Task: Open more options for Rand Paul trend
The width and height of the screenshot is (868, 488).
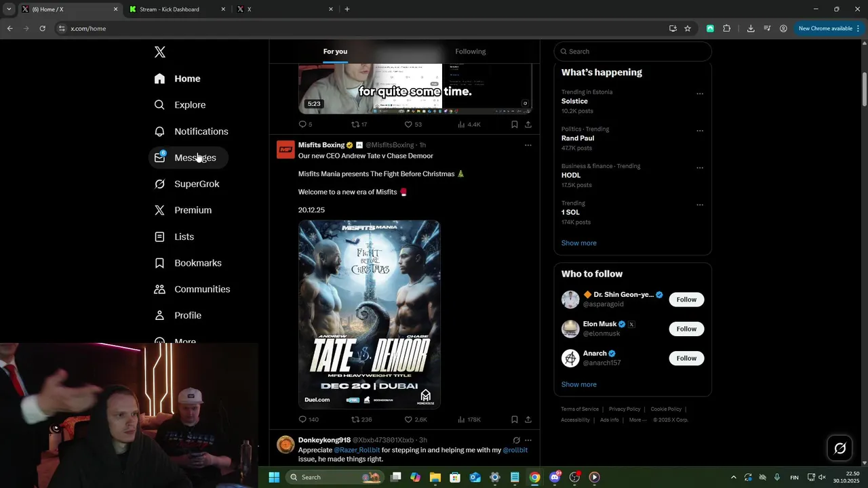Action: tap(700, 131)
